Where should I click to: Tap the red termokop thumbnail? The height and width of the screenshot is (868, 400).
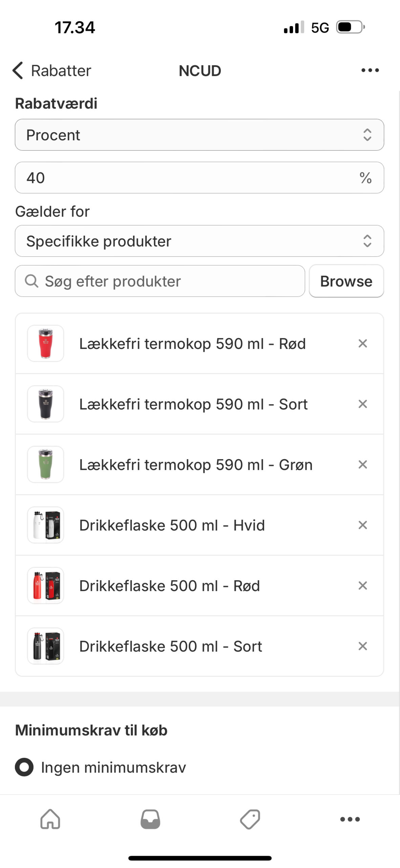click(x=46, y=343)
